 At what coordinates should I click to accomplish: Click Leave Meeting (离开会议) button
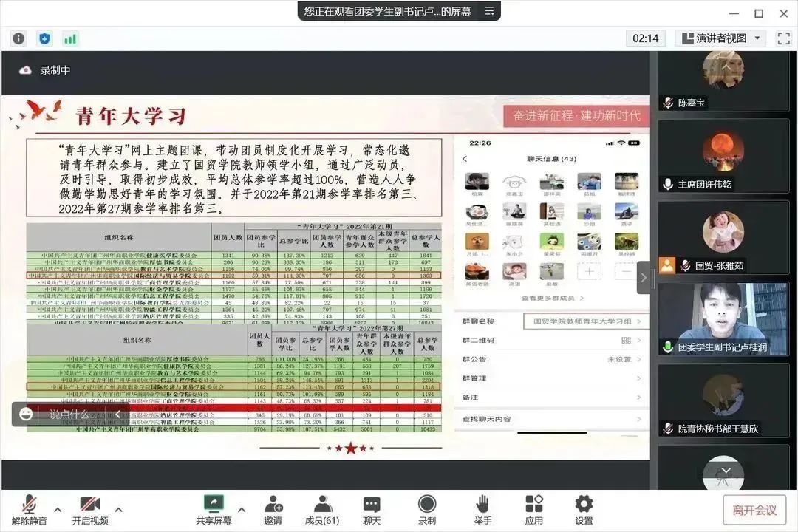coord(754,510)
